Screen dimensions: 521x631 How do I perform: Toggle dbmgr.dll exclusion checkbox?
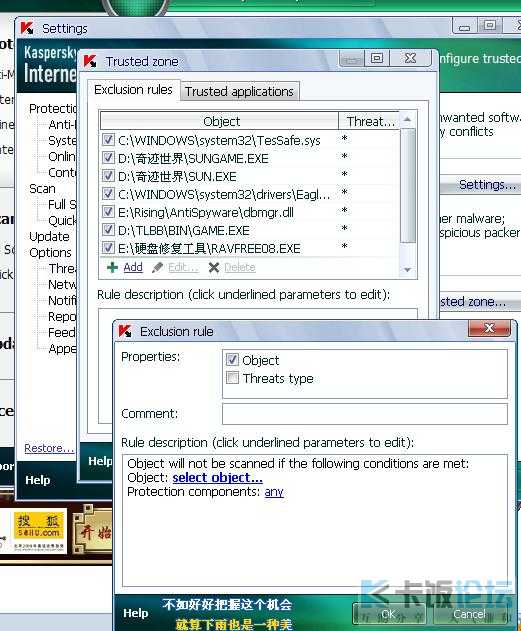coord(108,211)
